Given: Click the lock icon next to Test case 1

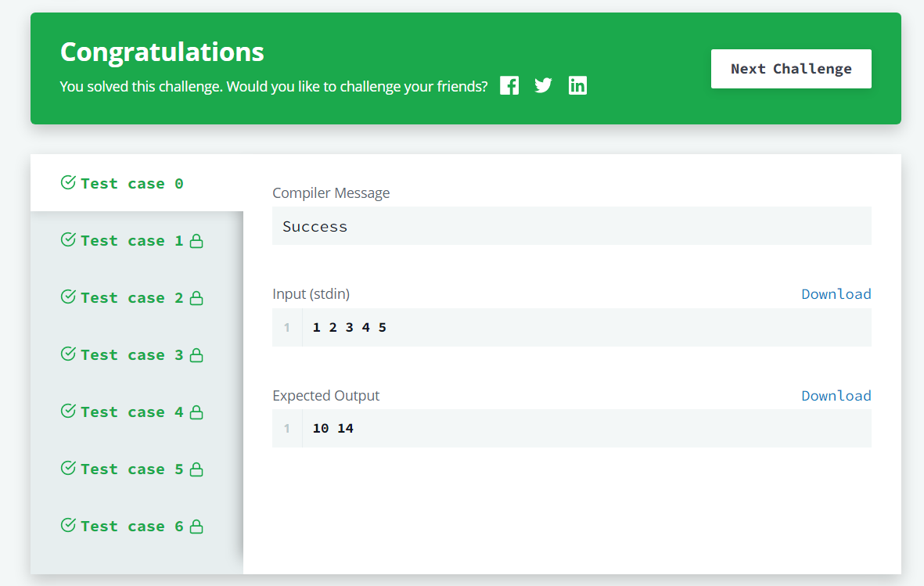Looking at the screenshot, I should pyautogui.click(x=196, y=240).
